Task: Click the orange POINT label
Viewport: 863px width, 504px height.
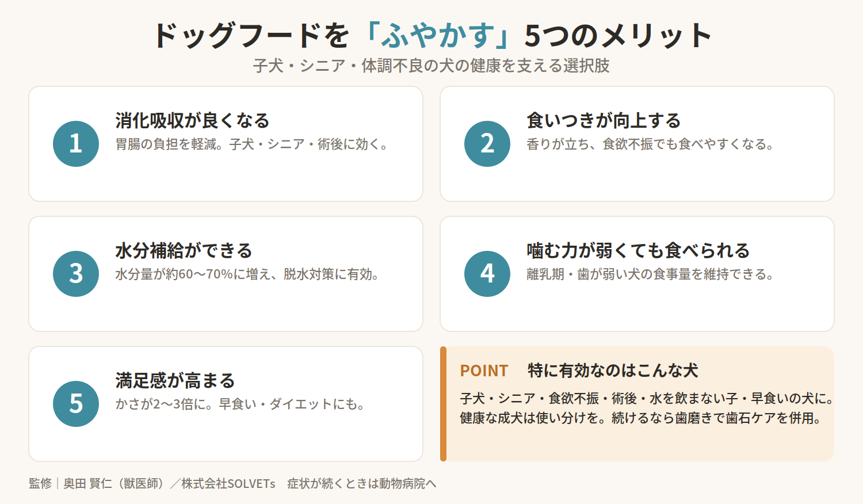Action: tap(484, 371)
